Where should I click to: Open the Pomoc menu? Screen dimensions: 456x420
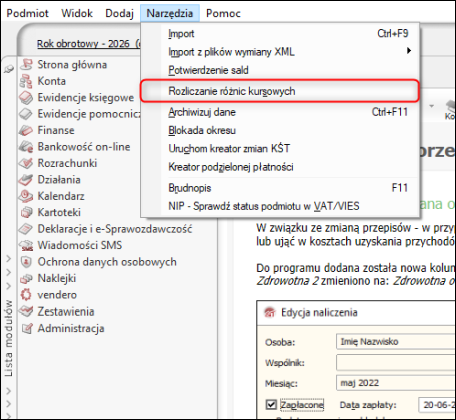pyautogui.click(x=223, y=13)
